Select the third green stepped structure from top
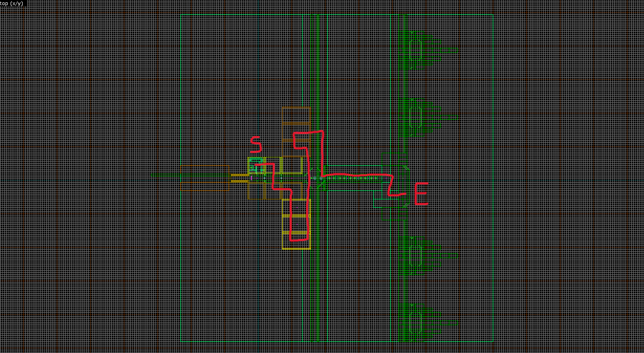The width and height of the screenshot is (644, 353). point(416,256)
